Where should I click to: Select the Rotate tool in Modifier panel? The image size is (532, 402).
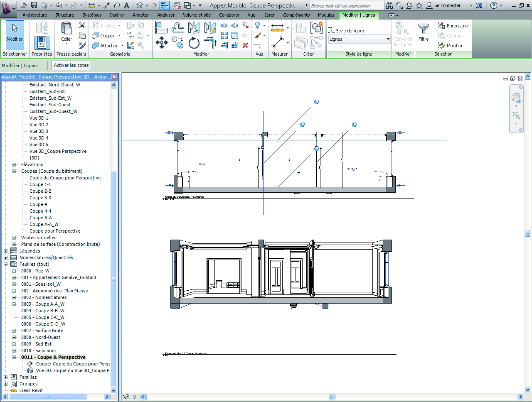[194, 42]
